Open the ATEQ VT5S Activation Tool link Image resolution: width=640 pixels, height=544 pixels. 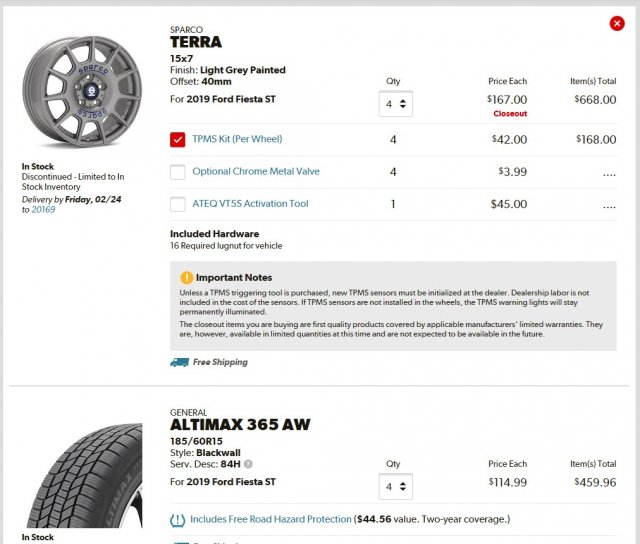tap(250, 204)
